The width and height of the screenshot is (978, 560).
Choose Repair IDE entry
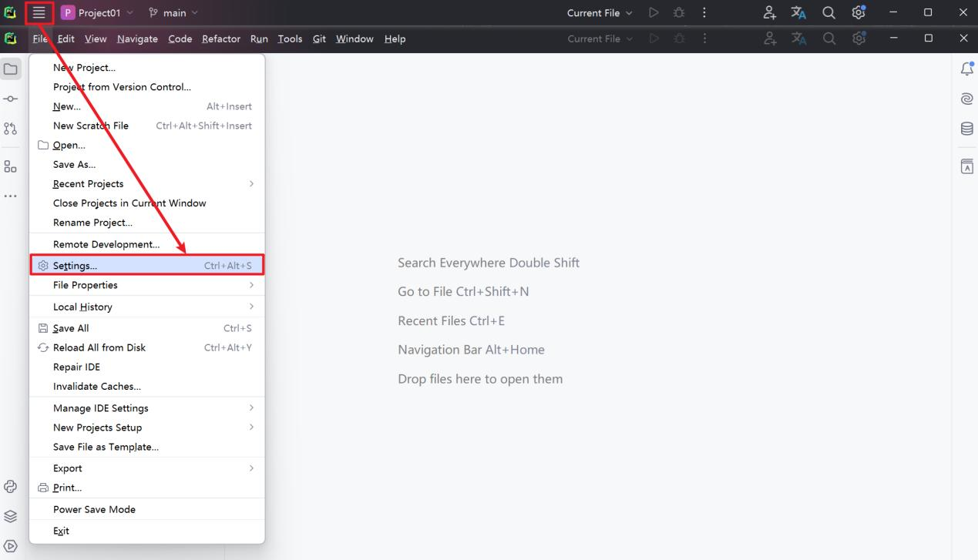pyautogui.click(x=146, y=367)
